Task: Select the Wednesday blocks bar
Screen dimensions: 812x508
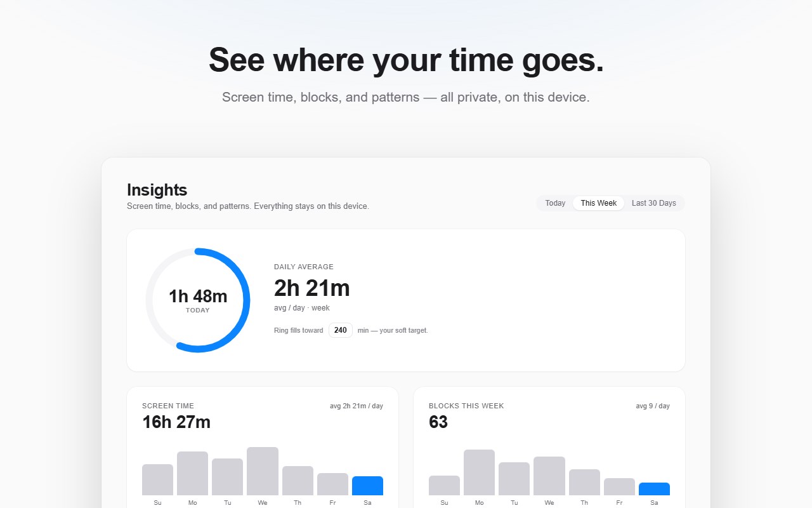Action: coord(549,476)
